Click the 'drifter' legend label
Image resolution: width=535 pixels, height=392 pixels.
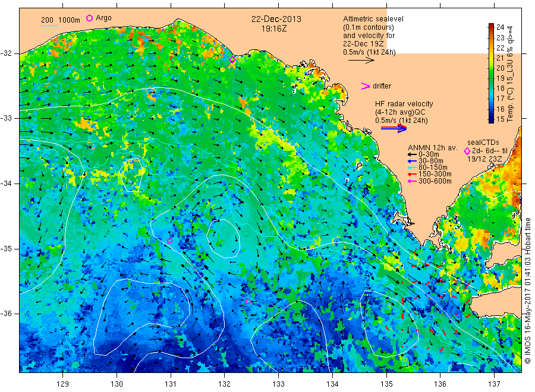tap(382, 86)
